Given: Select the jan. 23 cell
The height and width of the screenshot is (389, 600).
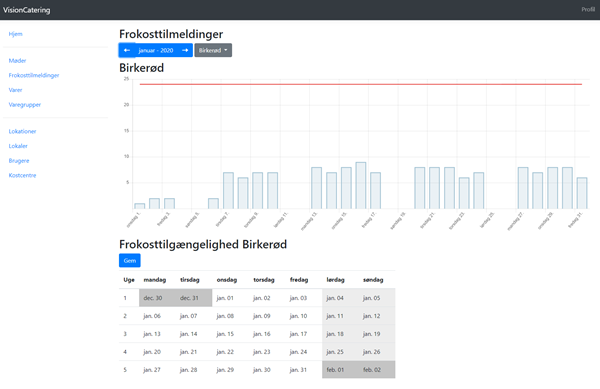Looking at the screenshot, I should tap(267, 352).
